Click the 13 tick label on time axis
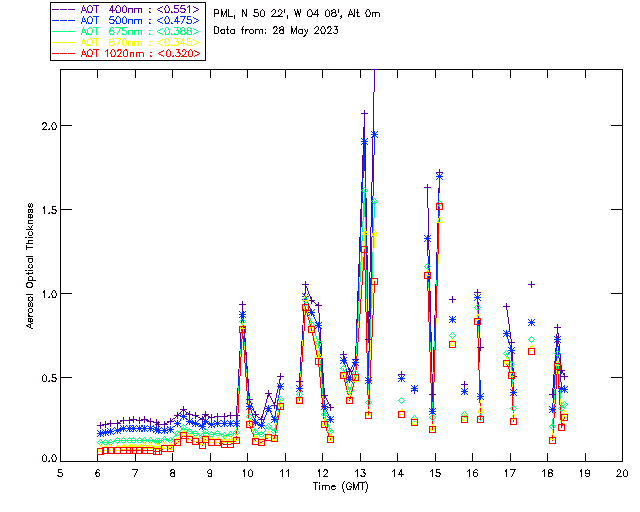 click(360, 473)
